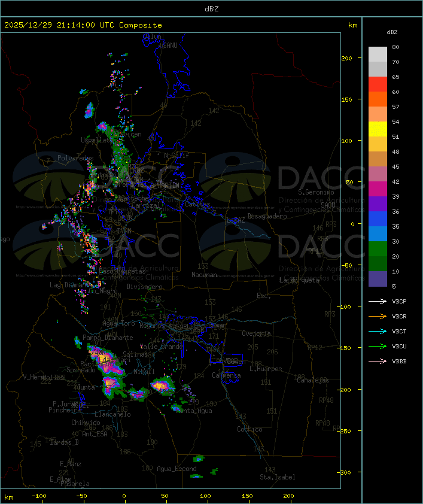Click the N_Calif map label
The width and height of the screenshot is (423, 504).
point(176,156)
